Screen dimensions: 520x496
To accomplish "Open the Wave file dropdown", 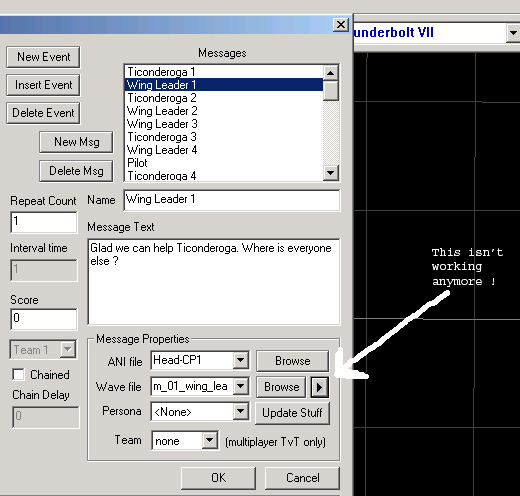I will click(x=240, y=387).
